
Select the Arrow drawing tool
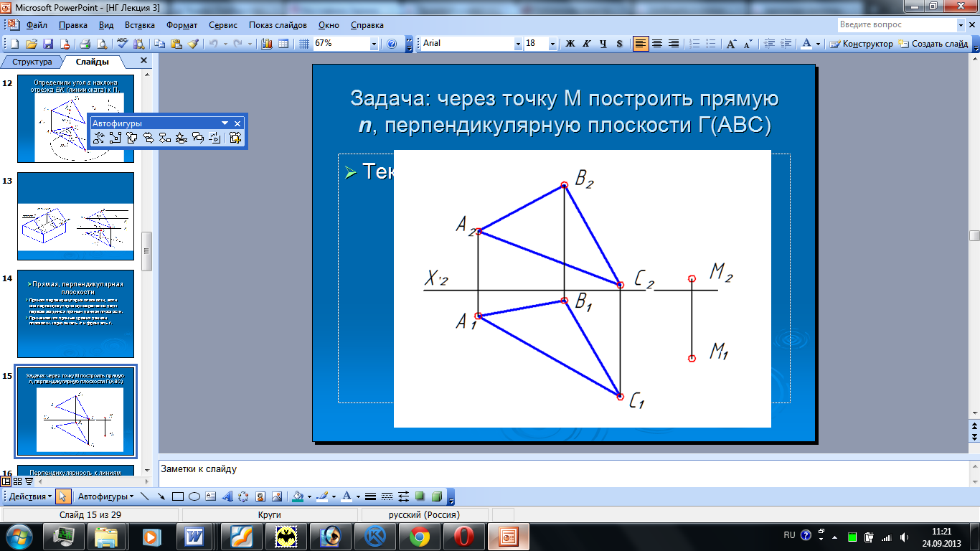pos(161,496)
